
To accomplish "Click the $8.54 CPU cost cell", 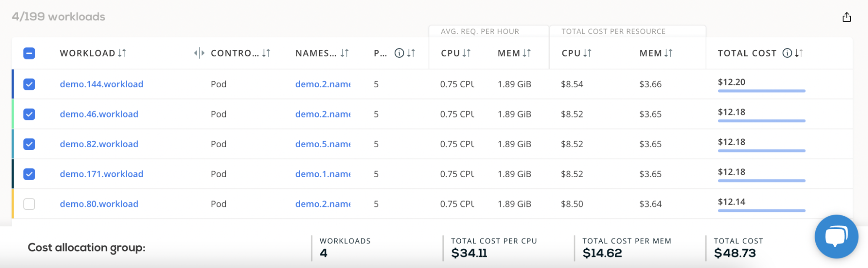I will point(572,84).
